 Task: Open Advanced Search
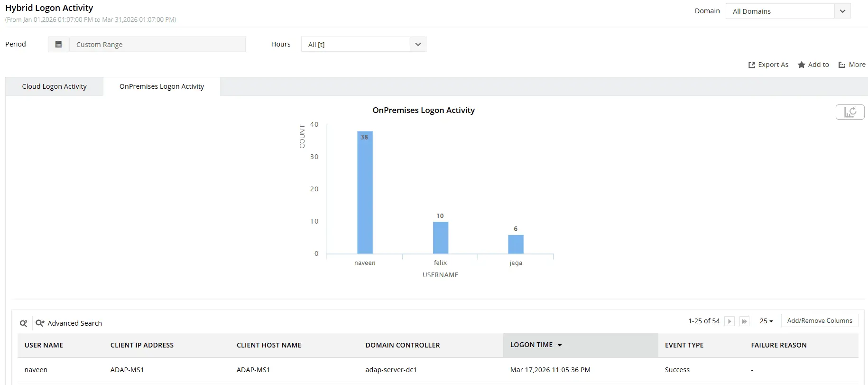(x=69, y=323)
